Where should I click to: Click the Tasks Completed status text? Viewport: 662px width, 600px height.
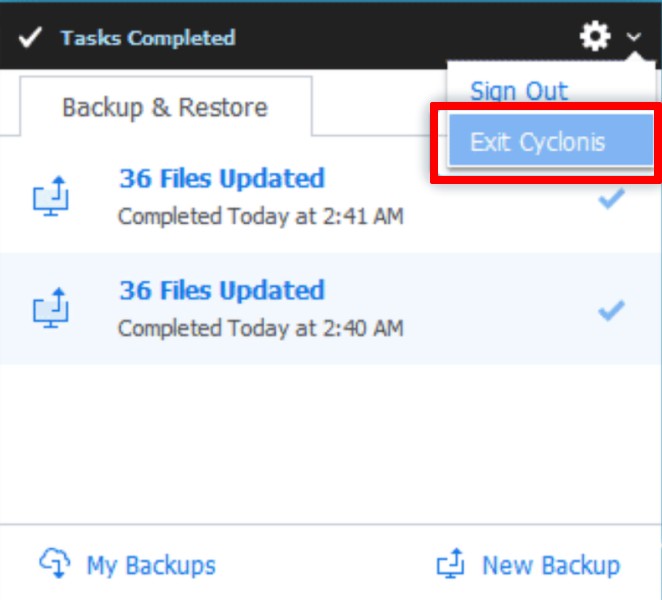(x=147, y=38)
